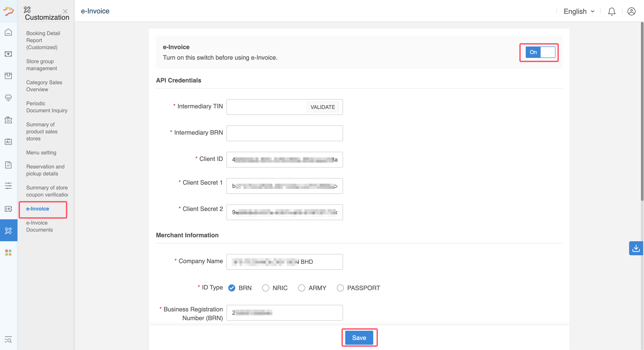Click 'Turn on this switch before using e-Invoice.'

pos(220,58)
